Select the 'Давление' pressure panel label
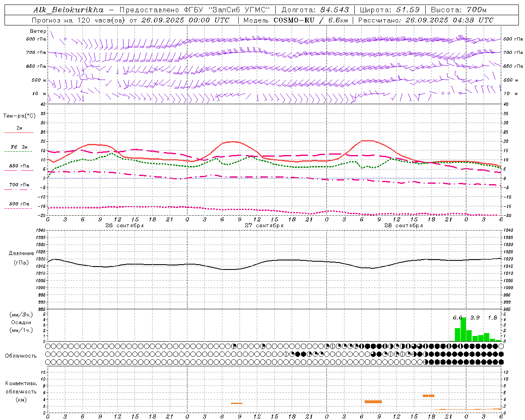Screen dimensions: 525x420 point(21,253)
